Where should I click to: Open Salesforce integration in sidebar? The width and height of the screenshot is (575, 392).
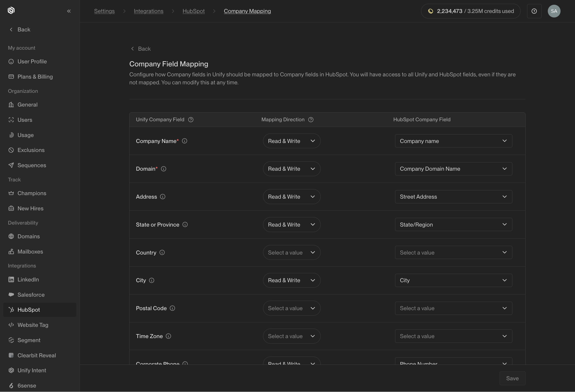point(31,295)
